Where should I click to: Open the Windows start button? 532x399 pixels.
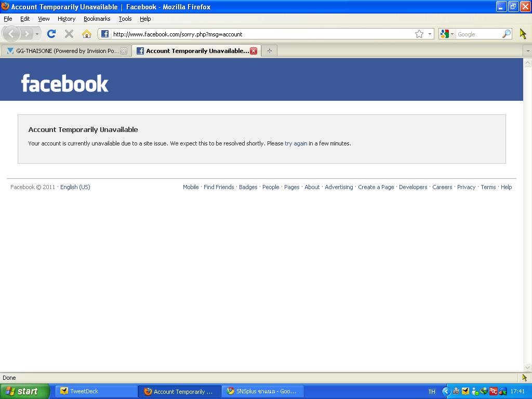pos(25,391)
